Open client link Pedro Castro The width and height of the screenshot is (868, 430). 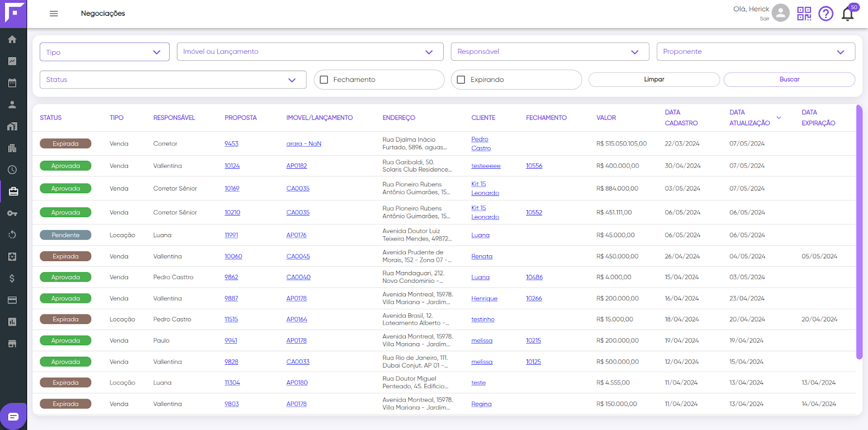(481, 144)
